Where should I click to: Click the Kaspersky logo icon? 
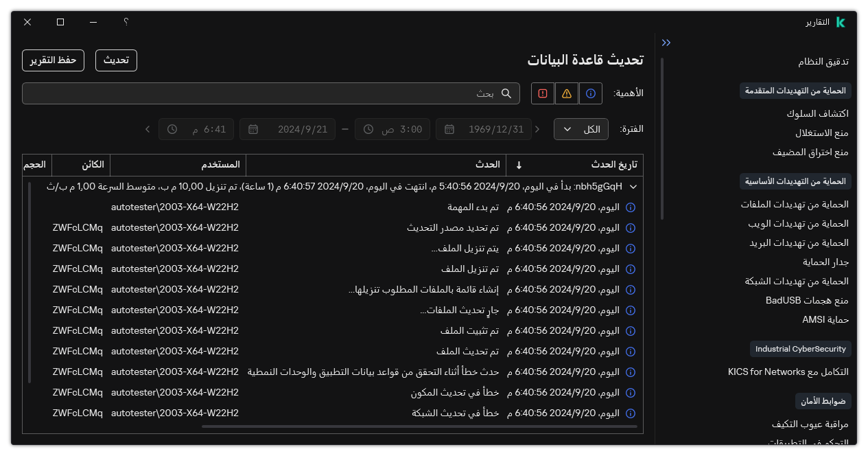point(840,21)
